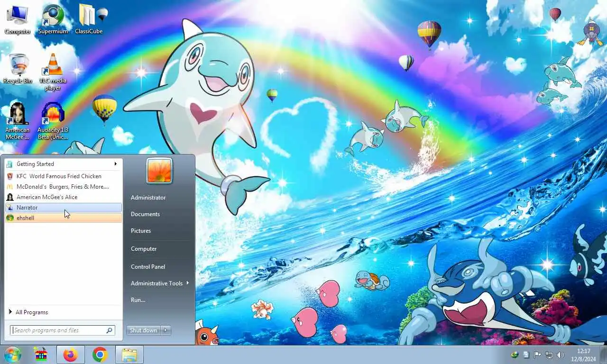Click the Windows Start orb
Screen dimensions: 607x364
click(13, 355)
